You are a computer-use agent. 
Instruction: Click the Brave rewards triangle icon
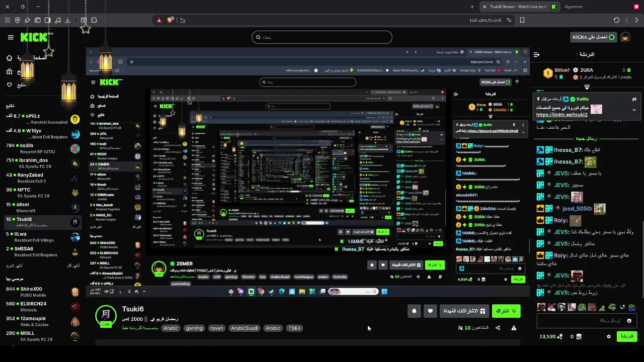pos(159,20)
